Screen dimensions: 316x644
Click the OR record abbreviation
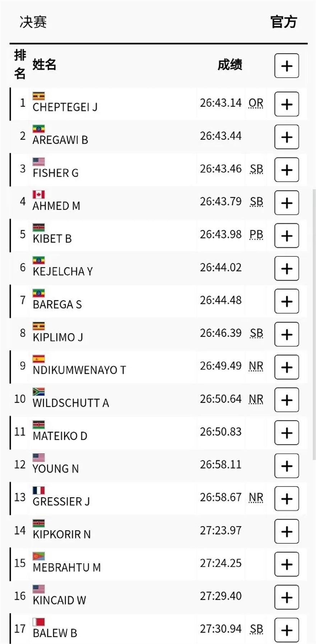pos(256,103)
